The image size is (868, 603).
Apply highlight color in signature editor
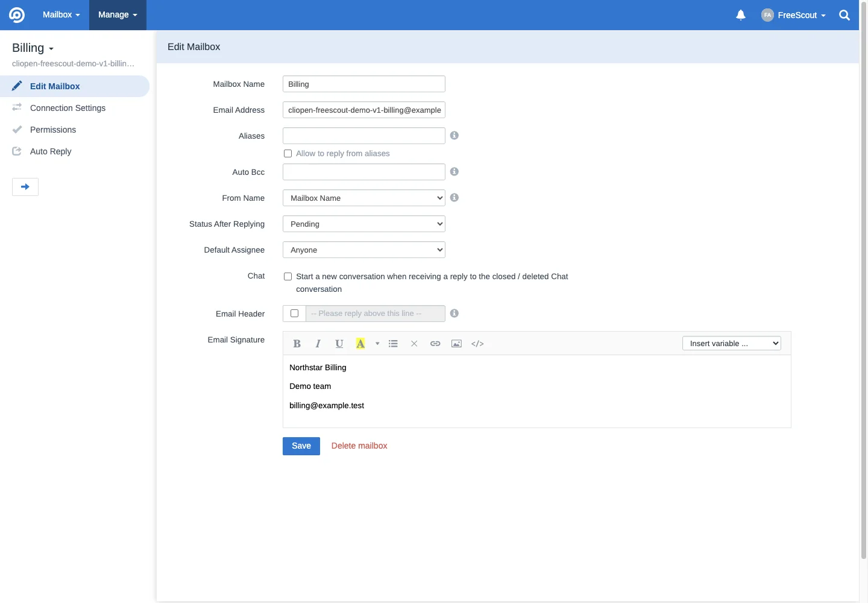pyautogui.click(x=360, y=343)
